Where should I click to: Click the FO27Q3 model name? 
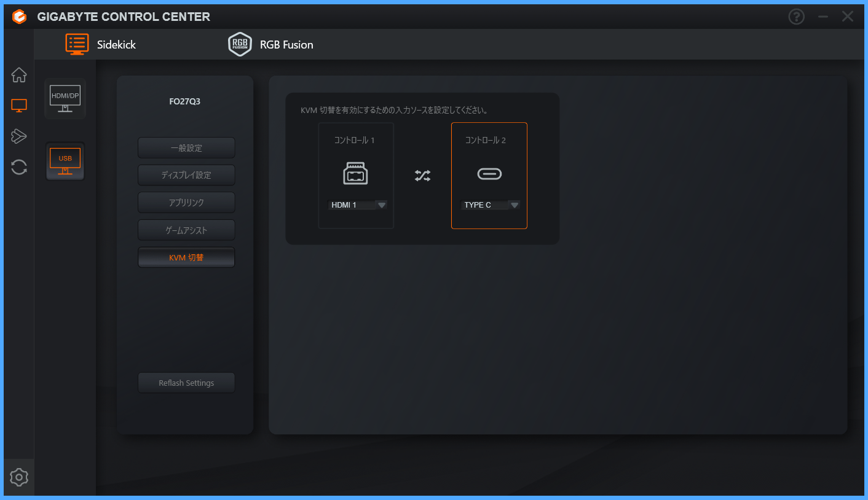pyautogui.click(x=185, y=102)
